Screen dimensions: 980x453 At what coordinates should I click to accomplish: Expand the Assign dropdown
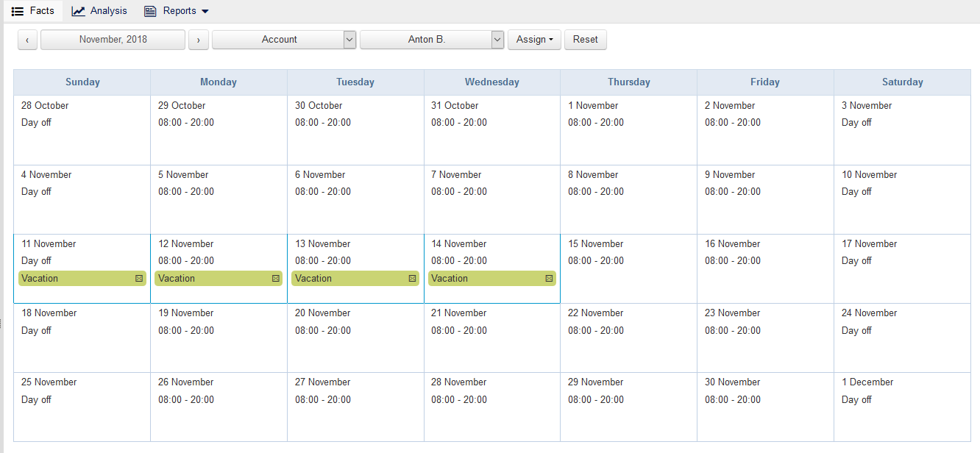tap(534, 39)
